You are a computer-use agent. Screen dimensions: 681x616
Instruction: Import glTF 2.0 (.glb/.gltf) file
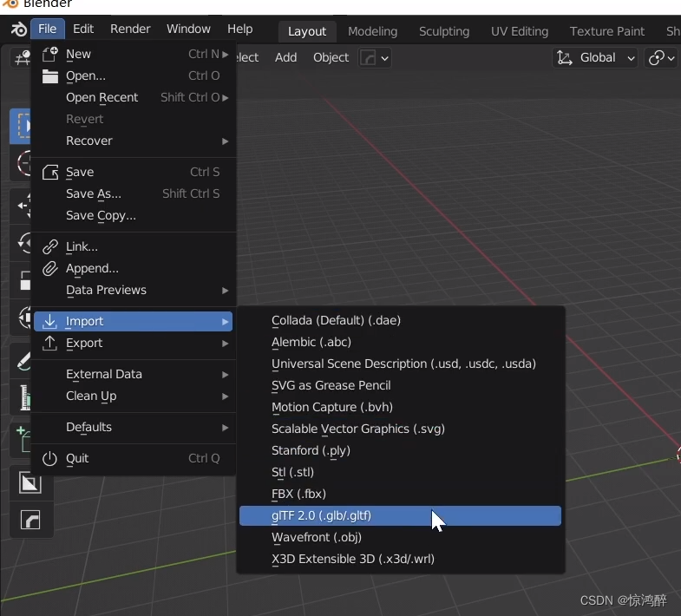pyautogui.click(x=400, y=516)
